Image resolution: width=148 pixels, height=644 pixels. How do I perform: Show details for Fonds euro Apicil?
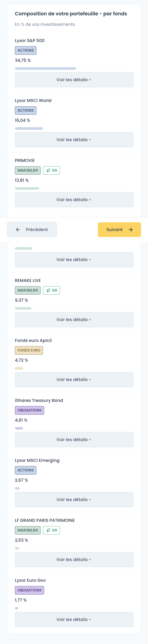[x=74, y=379]
